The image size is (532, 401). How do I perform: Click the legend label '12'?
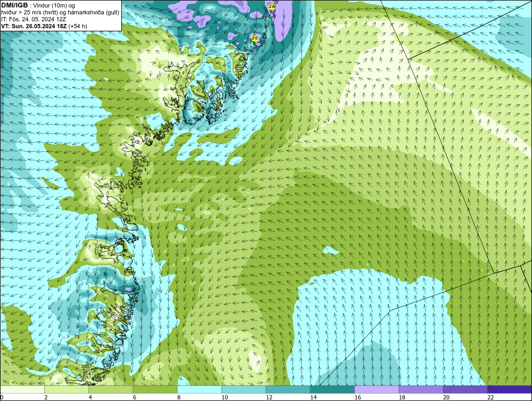[x=269, y=398]
